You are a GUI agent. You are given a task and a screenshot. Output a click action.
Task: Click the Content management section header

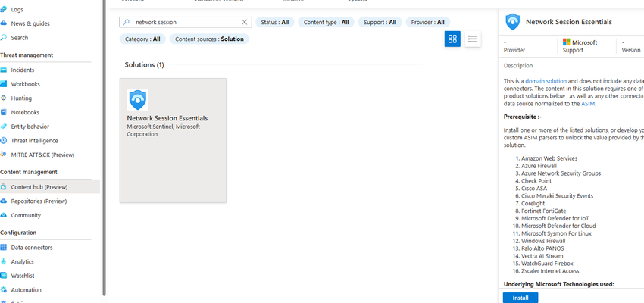point(29,172)
